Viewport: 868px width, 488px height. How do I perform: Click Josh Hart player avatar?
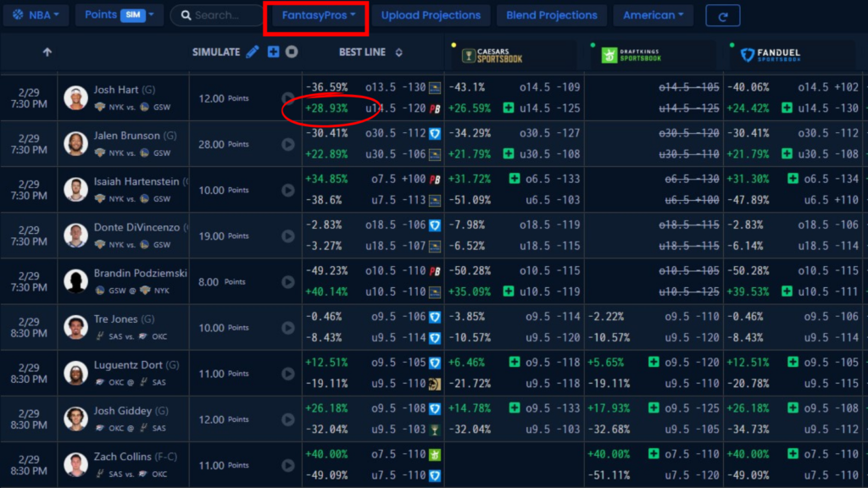75,98
